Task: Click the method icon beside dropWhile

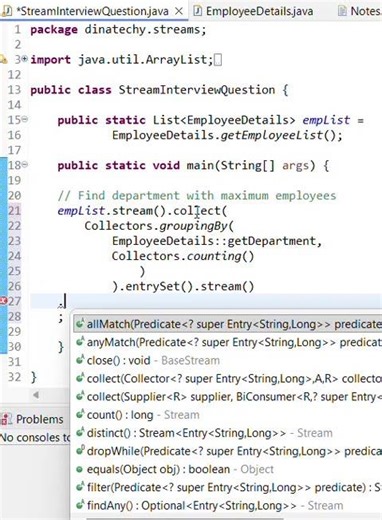Action: point(80,450)
